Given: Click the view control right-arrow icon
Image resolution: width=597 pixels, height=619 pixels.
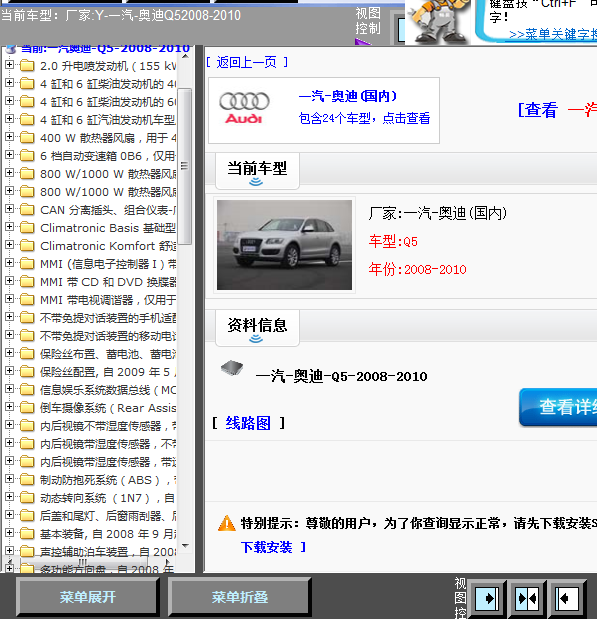Looking at the screenshot, I should point(487,598).
